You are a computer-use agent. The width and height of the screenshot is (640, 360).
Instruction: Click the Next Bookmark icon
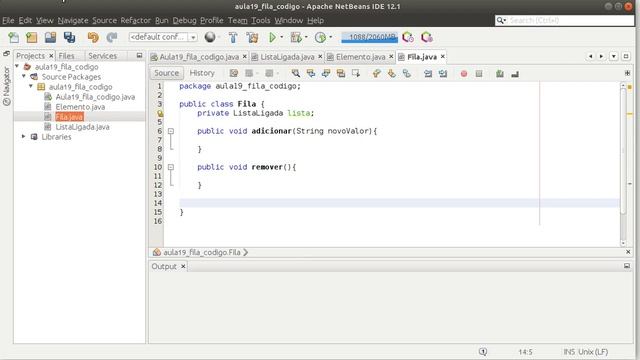pos(391,73)
